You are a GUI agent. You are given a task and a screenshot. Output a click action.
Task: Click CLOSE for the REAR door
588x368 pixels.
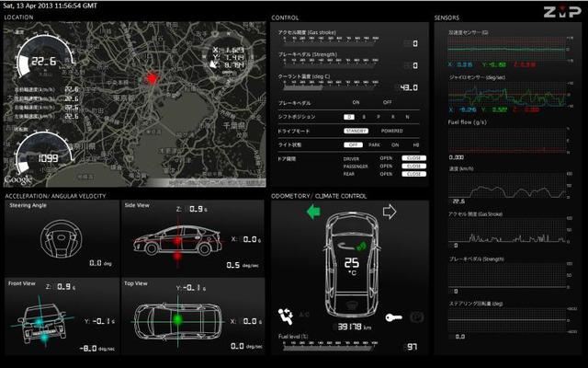(x=414, y=174)
